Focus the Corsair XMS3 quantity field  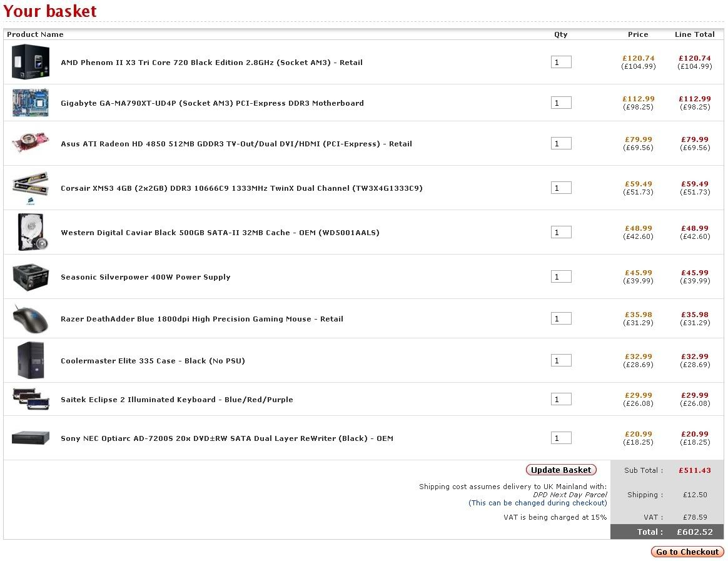click(561, 188)
